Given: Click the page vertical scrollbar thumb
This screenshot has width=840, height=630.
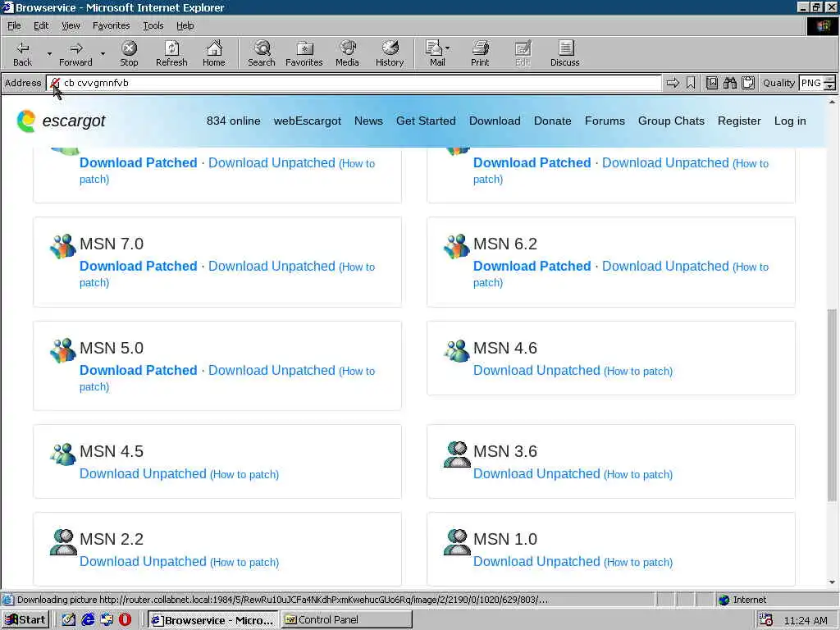Looking at the screenshot, I should click(832, 405).
